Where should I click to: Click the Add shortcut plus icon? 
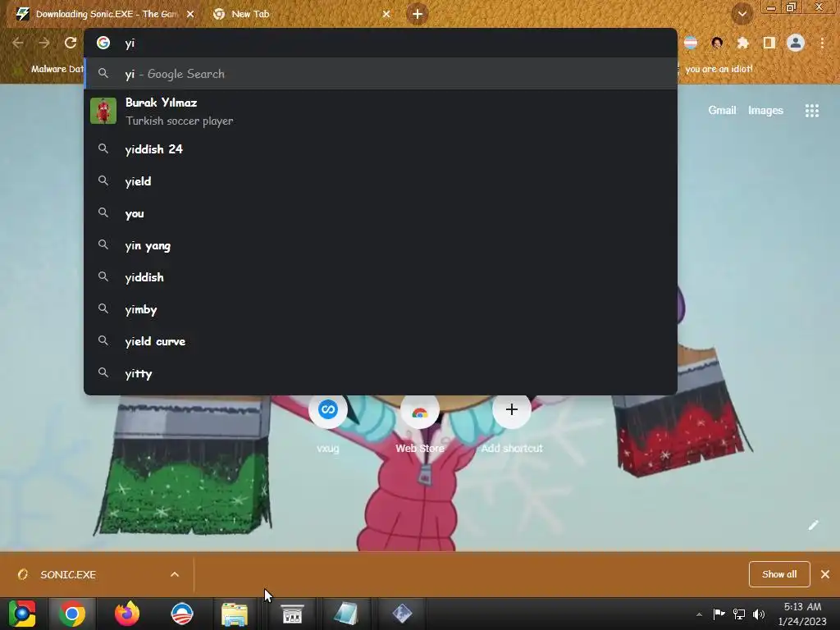pyautogui.click(x=512, y=410)
